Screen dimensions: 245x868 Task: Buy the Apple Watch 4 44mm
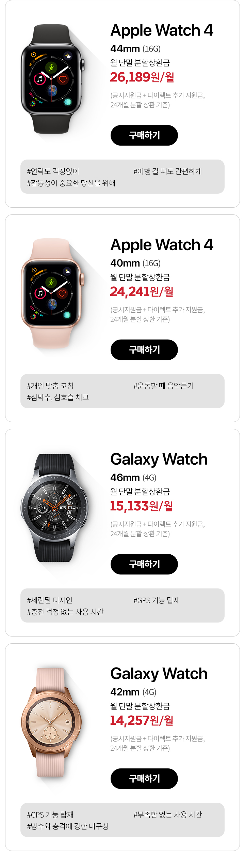tap(144, 135)
